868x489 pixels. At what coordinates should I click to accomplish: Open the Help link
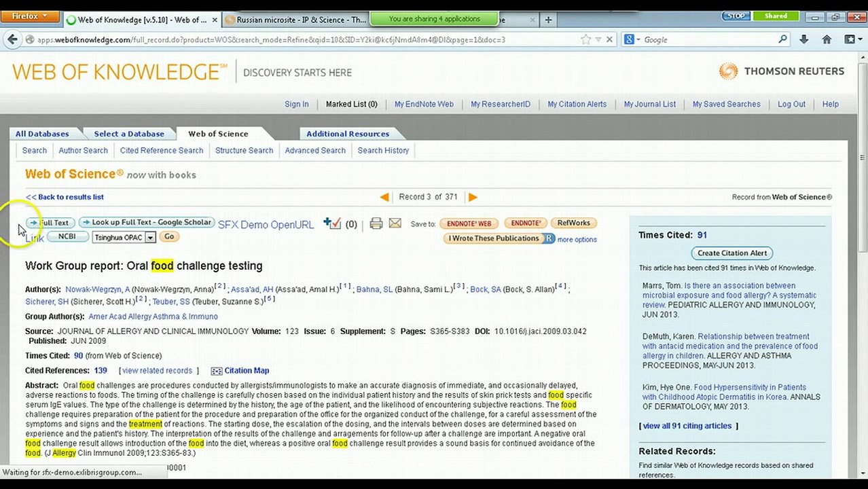click(830, 104)
